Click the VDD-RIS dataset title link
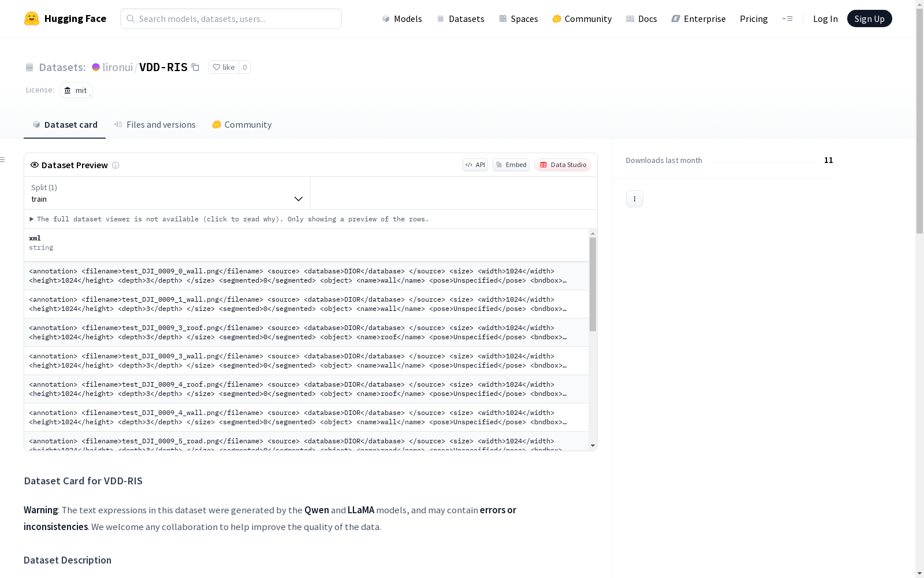Screen dimensions: 924x578 pos(163,67)
